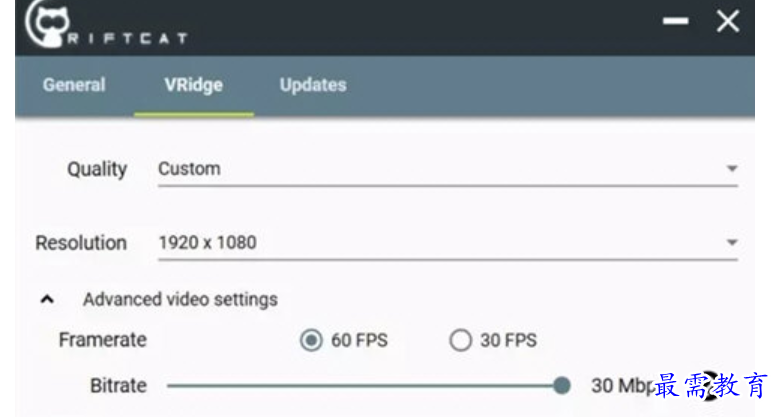Select the 60 FPS radio button
This screenshot has height=417, width=776.
[x=311, y=340]
